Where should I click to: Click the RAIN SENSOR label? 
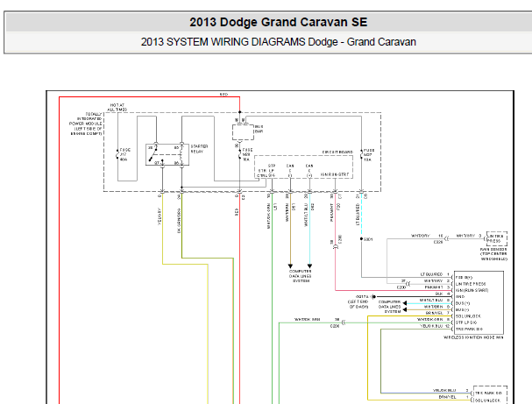tap(493, 254)
